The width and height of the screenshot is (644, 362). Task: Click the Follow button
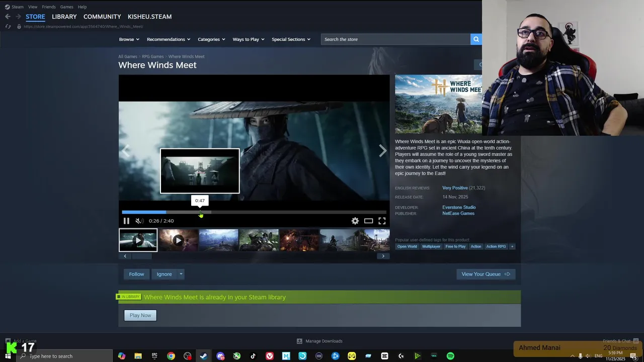click(136, 274)
